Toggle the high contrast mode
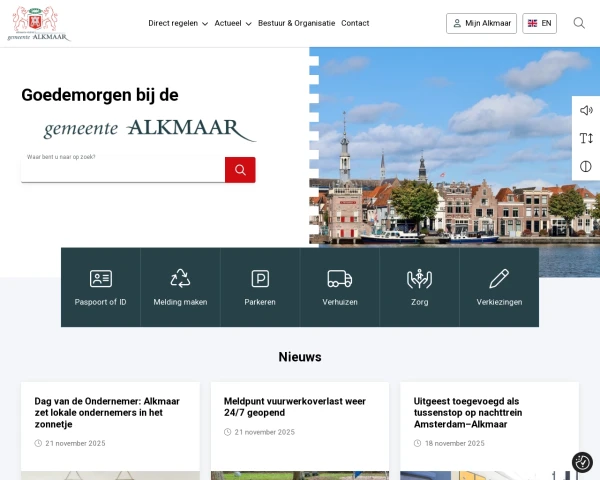 pos(586,166)
